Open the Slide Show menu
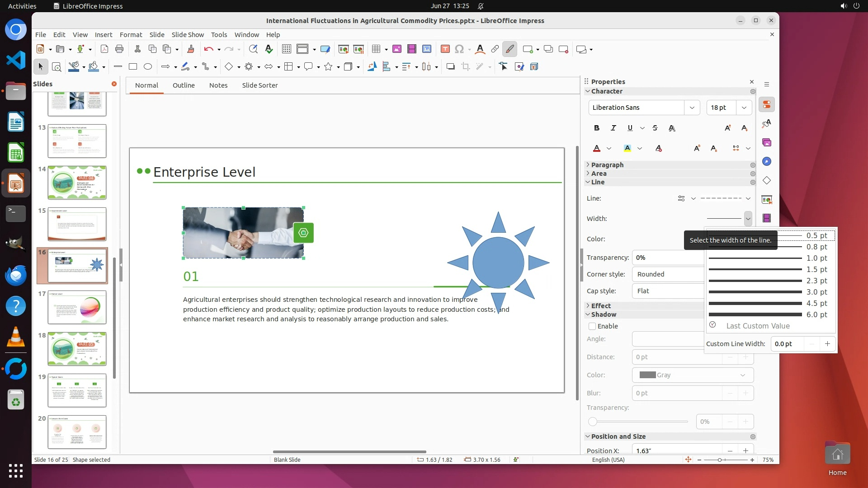This screenshot has height=488, width=868. click(187, 35)
